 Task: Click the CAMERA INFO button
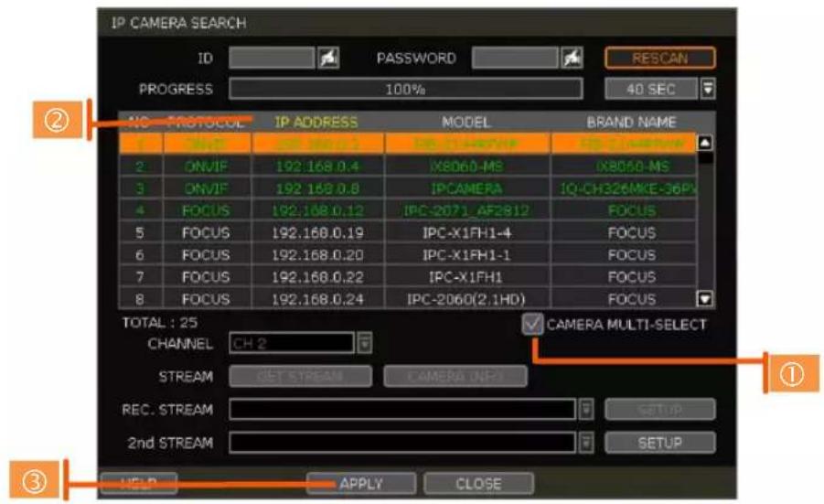(455, 376)
